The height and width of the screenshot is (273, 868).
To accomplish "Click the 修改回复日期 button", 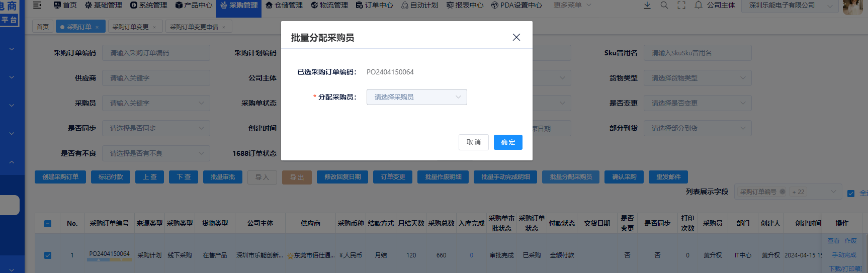I will click(x=342, y=177).
